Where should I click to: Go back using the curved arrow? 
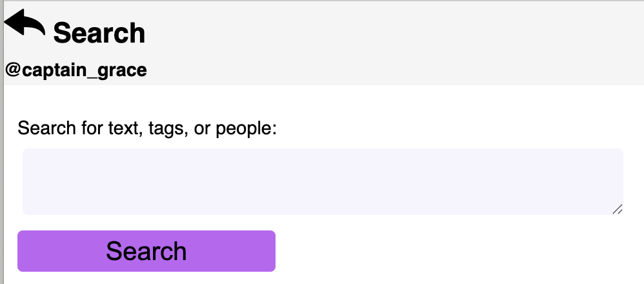tap(25, 24)
